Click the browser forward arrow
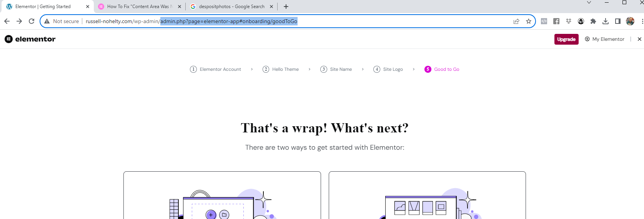 tap(19, 21)
